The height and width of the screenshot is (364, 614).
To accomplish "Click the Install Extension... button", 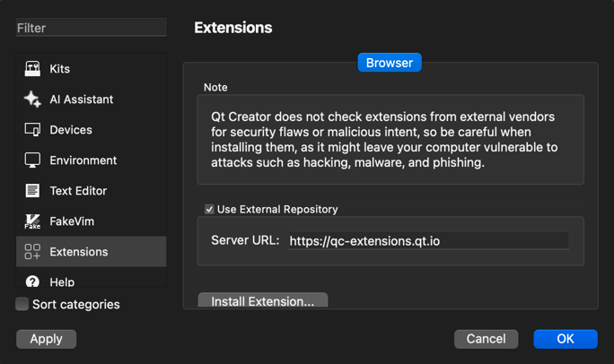I will click(263, 300).
